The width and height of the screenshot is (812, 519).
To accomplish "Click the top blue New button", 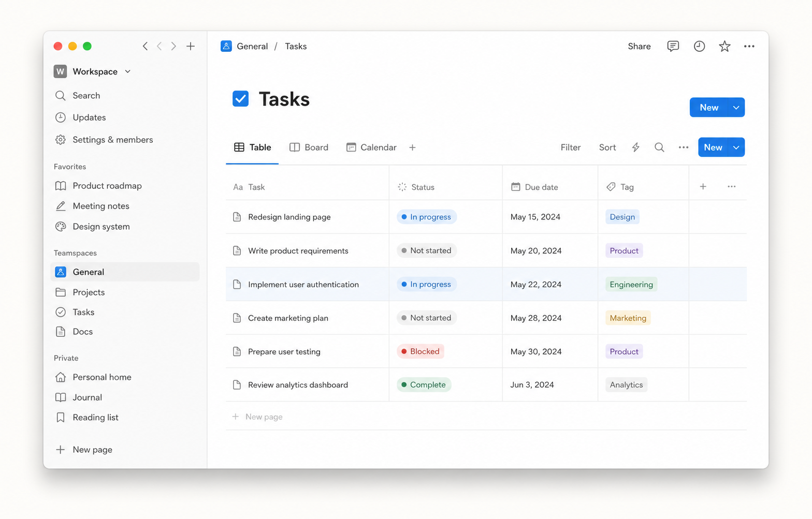I will pyautogui.click(x=709, y=108).
